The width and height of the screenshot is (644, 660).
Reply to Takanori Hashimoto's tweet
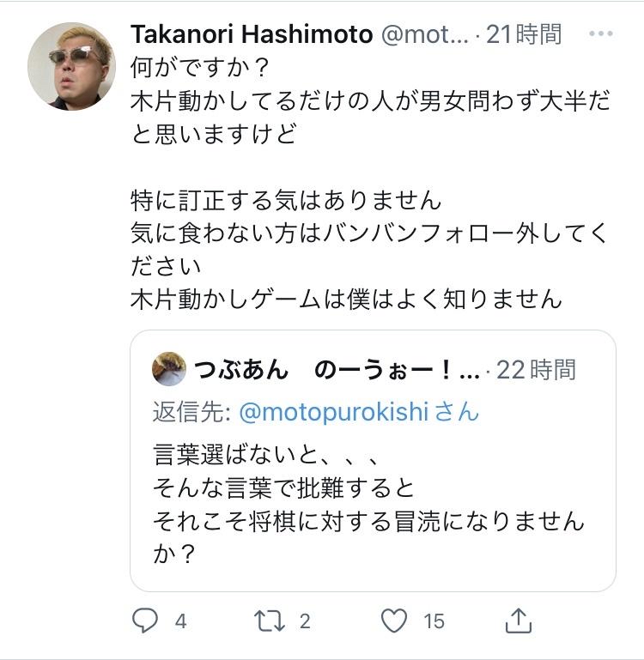coord(144,621)
